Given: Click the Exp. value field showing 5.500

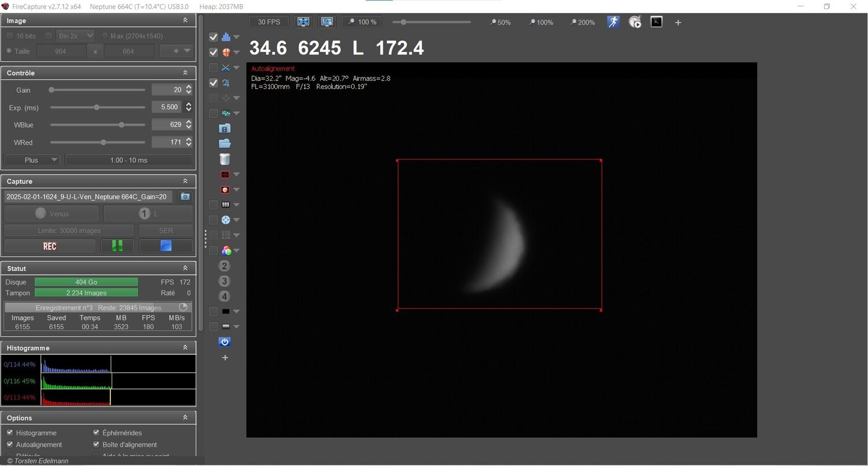Looking at the screenshot, I should pos(167,107).
